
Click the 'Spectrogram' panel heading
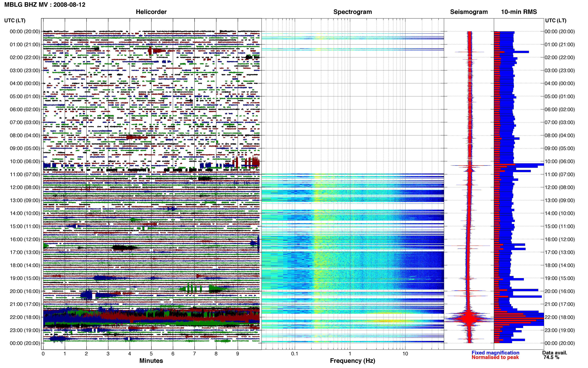click(352, 12)
